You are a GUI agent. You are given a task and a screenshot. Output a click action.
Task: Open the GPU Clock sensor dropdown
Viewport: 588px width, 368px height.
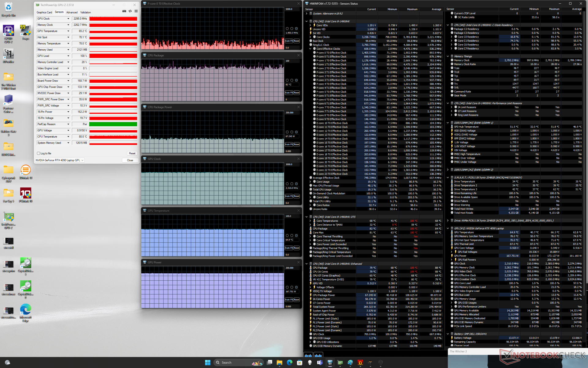pos(68,19)
